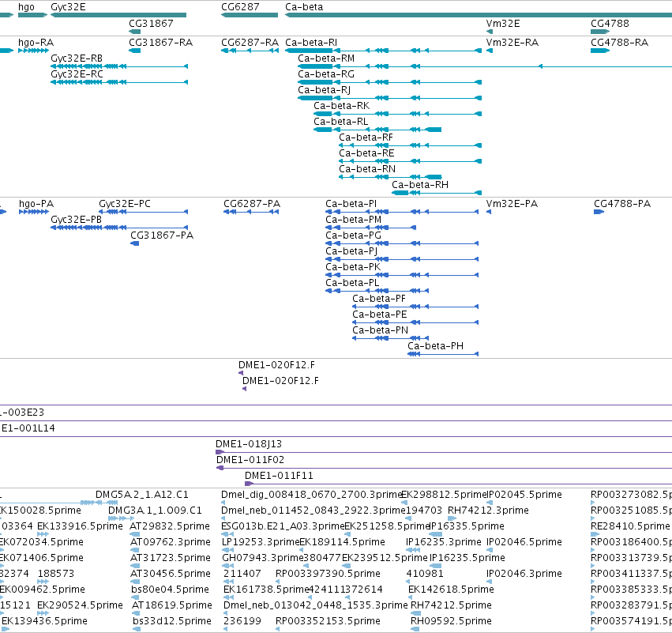Select the Gyc32E gene label

click(x=68, y=7)
